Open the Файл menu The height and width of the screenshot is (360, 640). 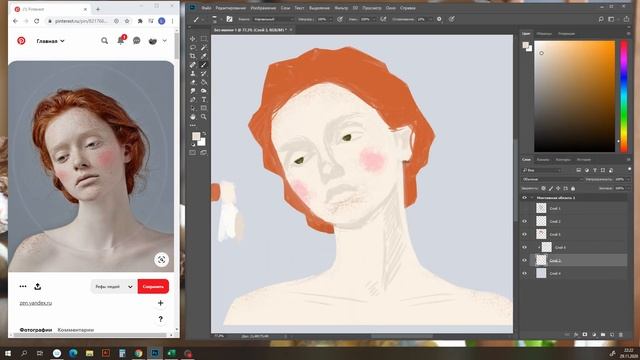[x=206, y=8]
